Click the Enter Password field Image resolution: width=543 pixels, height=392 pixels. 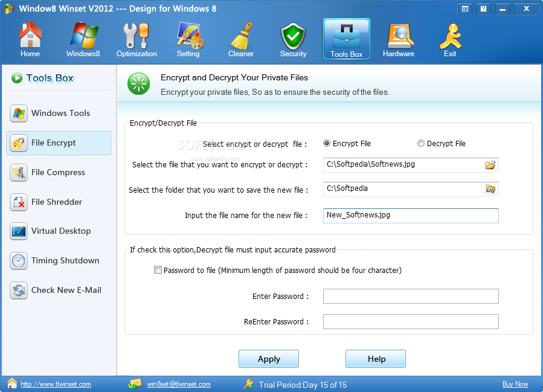point(411,297)
